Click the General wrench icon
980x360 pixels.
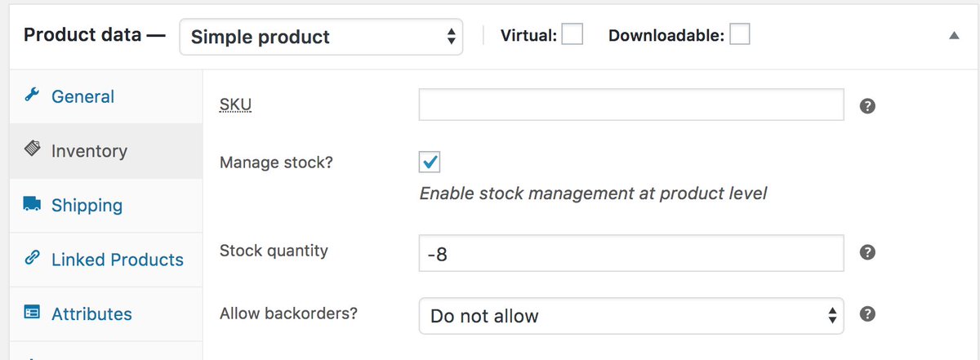tap(33, 96)
